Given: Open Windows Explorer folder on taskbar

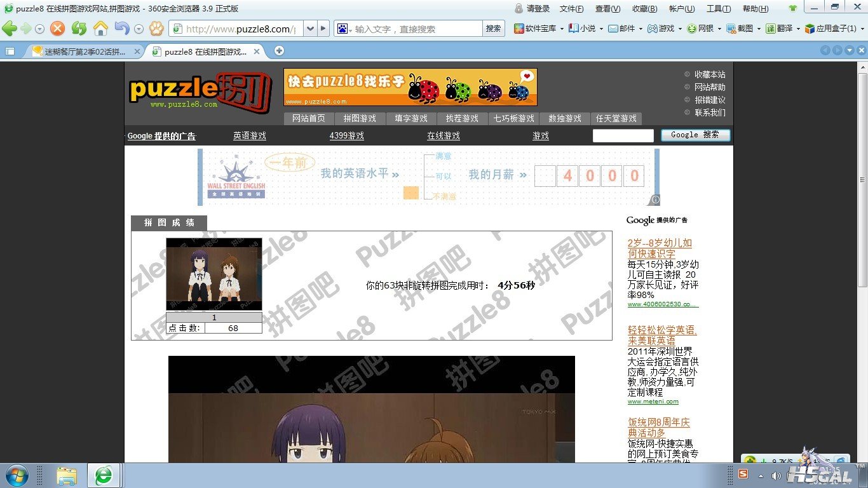Looking at the screenshot, I should pyautogui.click(x=67, y=475).
